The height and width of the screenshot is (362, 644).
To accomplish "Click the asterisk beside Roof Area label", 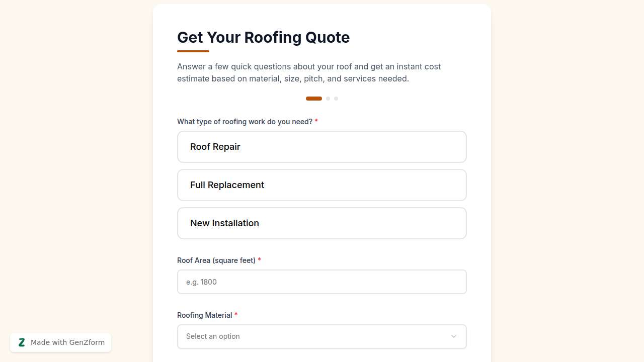I will coord(259,260).
